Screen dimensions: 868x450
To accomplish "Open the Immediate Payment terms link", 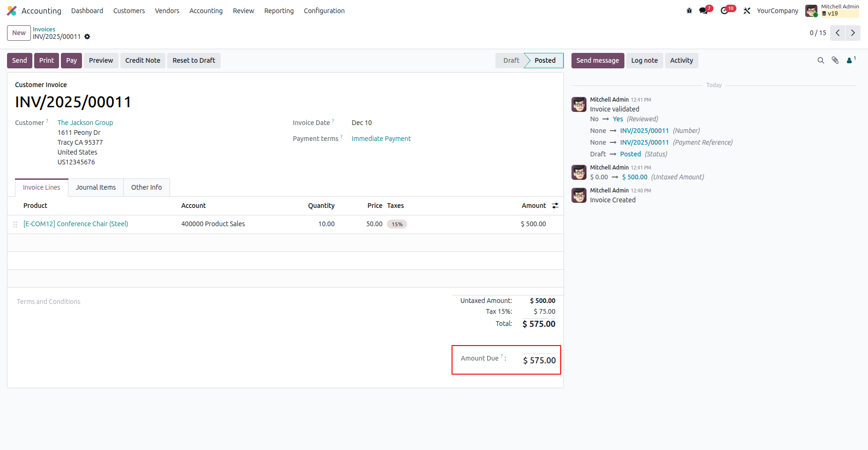I will [x=381, y=139].
